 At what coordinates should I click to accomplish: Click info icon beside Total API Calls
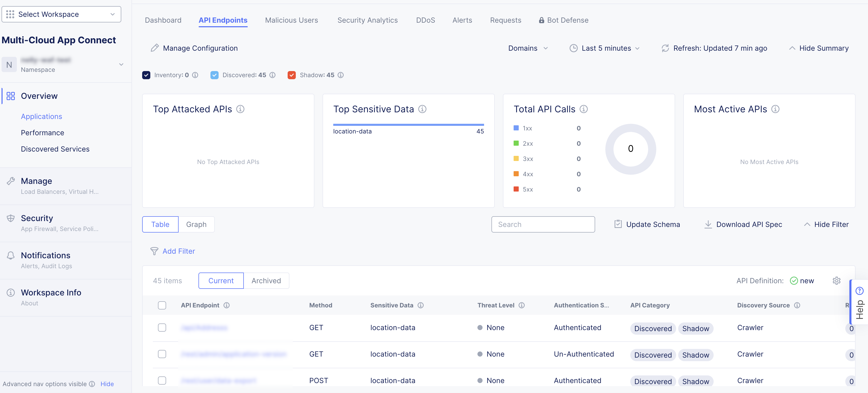point(584,109)
